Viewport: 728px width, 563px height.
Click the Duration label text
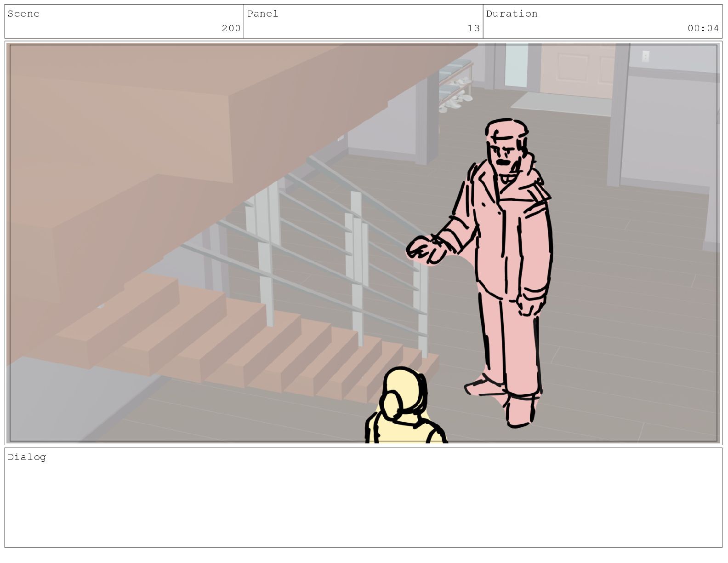512,14
